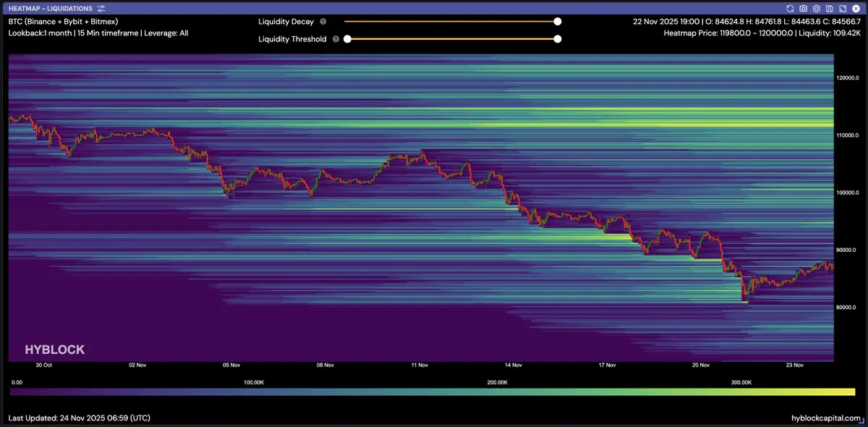Viewport: 868px width, 427px height.
Task: Click Liquidity Threshold slider right handle
Action: pos(557,39)
